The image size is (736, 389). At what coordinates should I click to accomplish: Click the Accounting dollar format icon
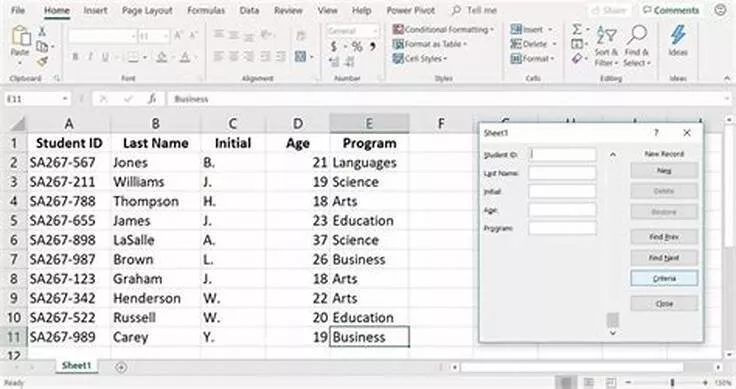coord(334,46)
